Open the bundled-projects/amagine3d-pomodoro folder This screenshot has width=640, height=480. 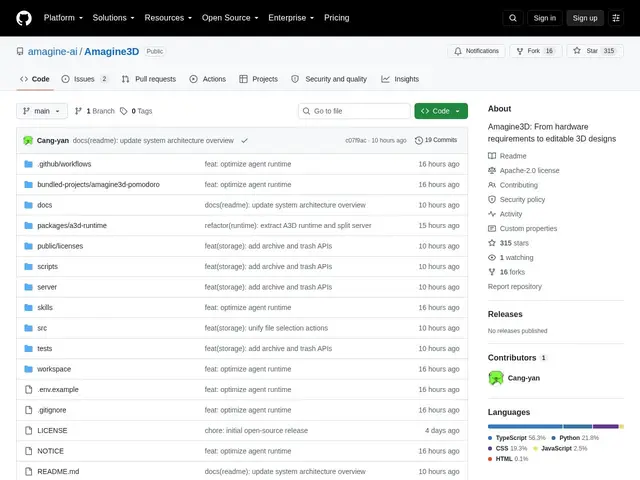tap(98, 184)
